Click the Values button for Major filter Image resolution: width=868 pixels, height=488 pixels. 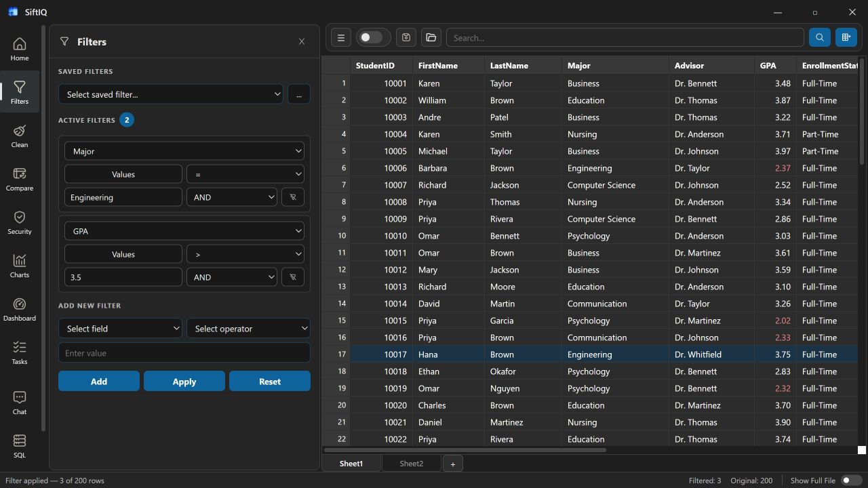(123, 174)
